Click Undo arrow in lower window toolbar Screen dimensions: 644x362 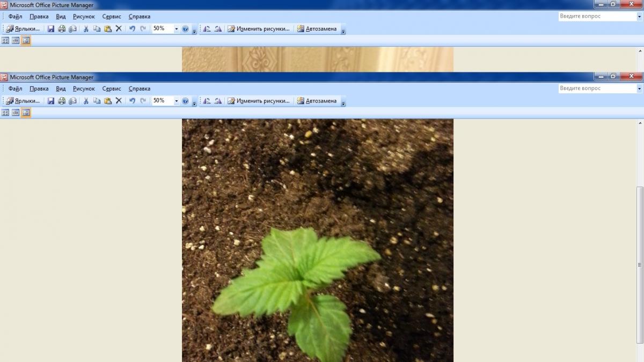click(132, 101)
